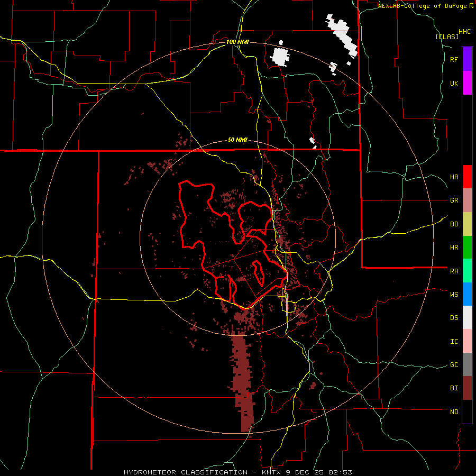Click the RA legend label
Viewport: 476px width, 476px height.
click(454, 271)
